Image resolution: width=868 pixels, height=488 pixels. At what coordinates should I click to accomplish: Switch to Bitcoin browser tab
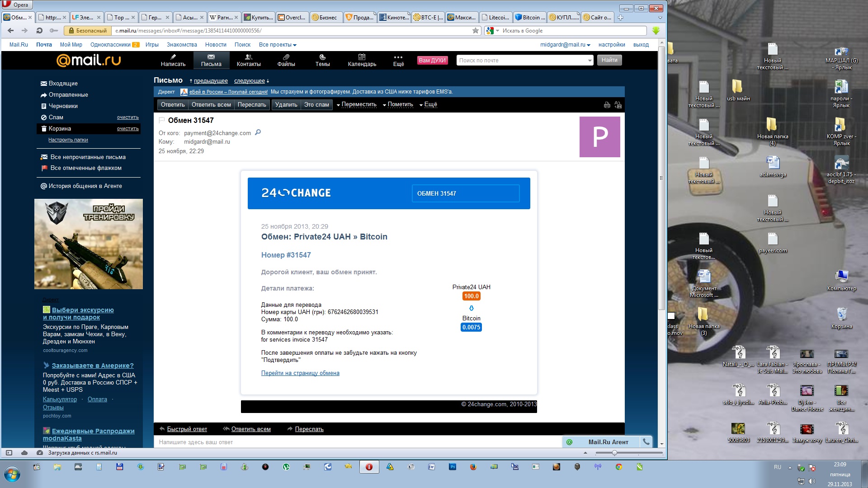click(x=530, y=18)
